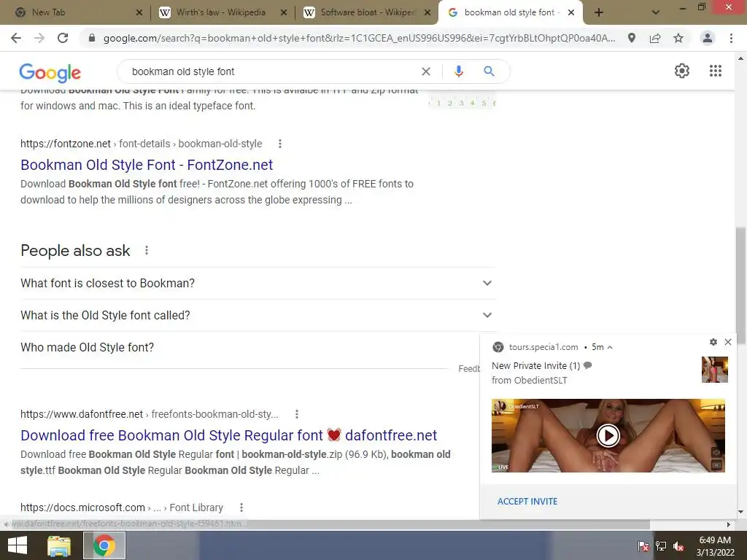Collapse the notification with the chevron
This screenshot has height=560, width=747.
click(x=610, y=348)
